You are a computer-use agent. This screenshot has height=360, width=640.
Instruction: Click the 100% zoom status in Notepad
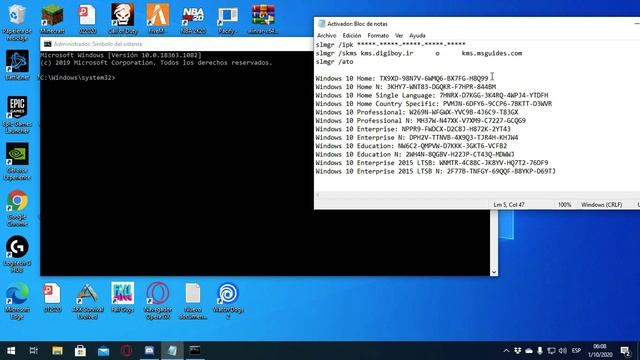(564, 204)
